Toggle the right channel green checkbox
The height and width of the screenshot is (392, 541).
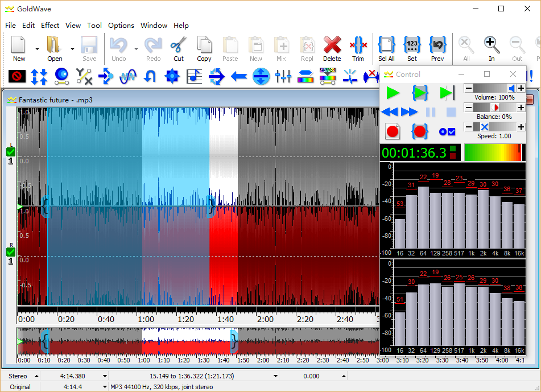tap(11, 251)
